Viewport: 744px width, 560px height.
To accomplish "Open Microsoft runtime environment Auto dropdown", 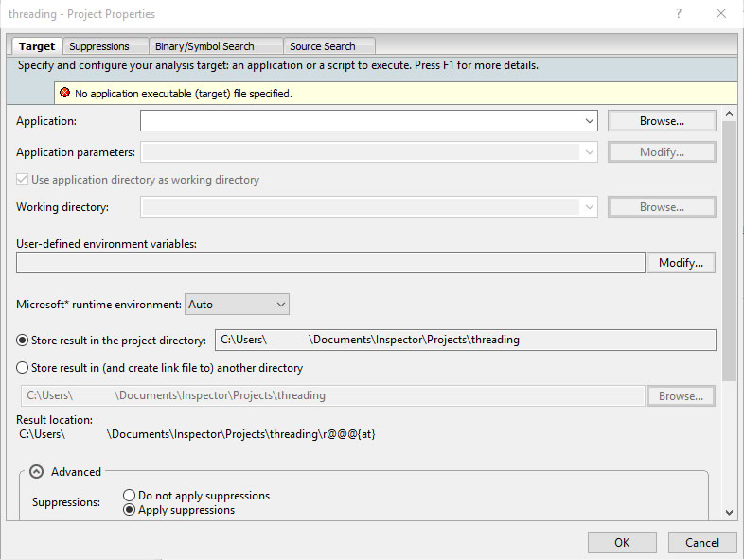I will [x=280, y=305].
